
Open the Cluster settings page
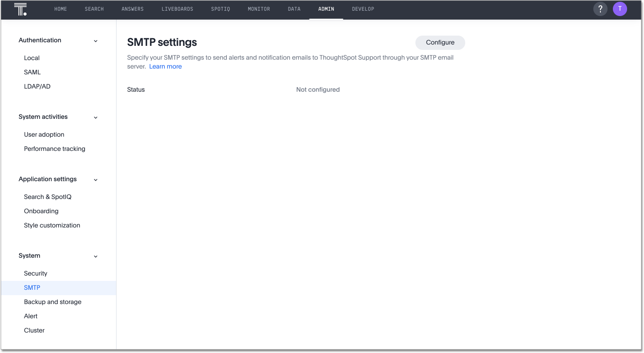tap(34, 330)
